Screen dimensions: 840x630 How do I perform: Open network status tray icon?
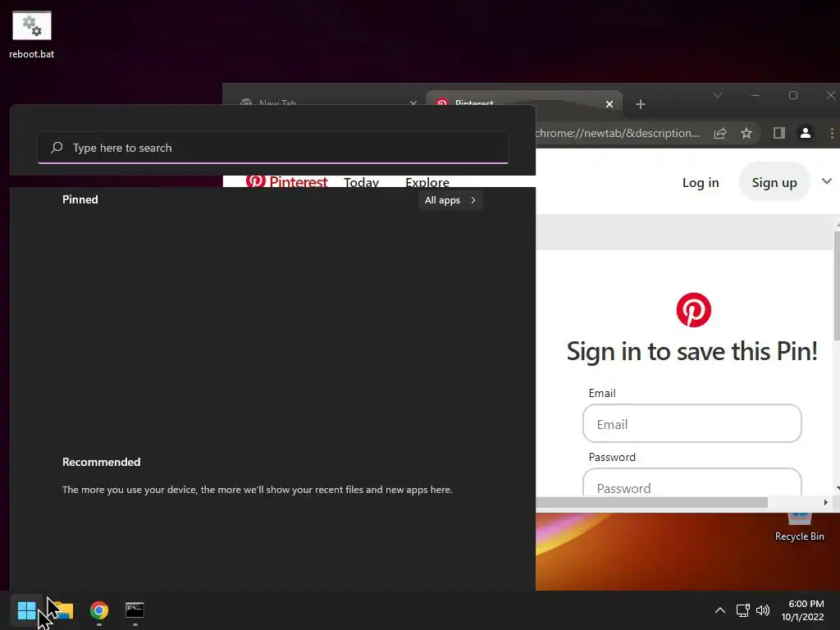742,610
